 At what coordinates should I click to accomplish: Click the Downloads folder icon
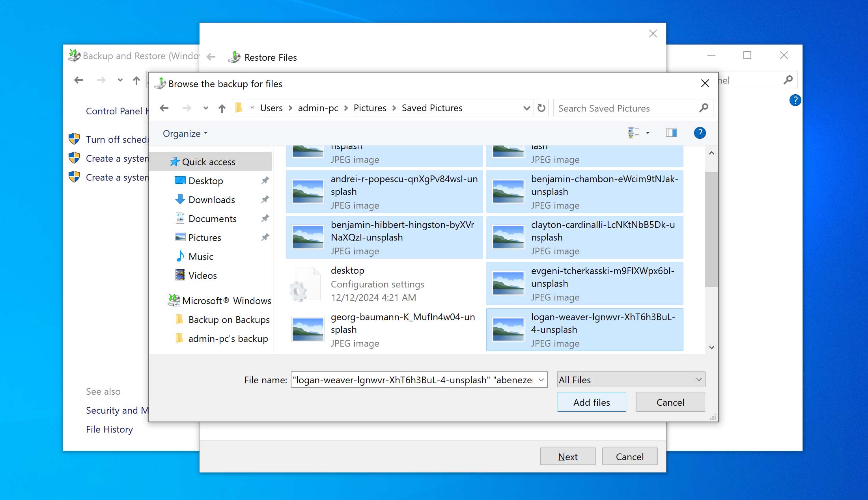pyautogui.click(x=179, y=199)
